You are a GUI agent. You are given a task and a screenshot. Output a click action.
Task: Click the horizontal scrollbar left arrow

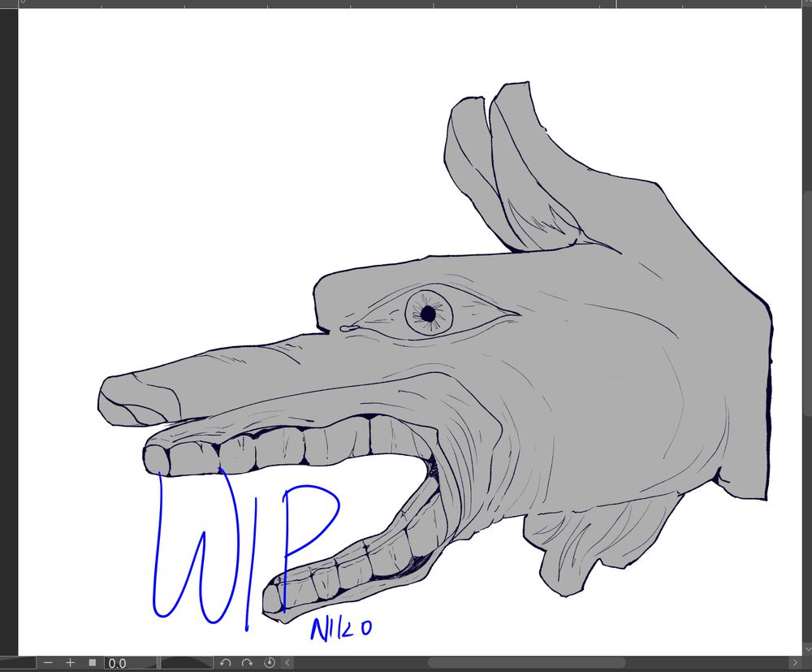click(x=287, y=663)
